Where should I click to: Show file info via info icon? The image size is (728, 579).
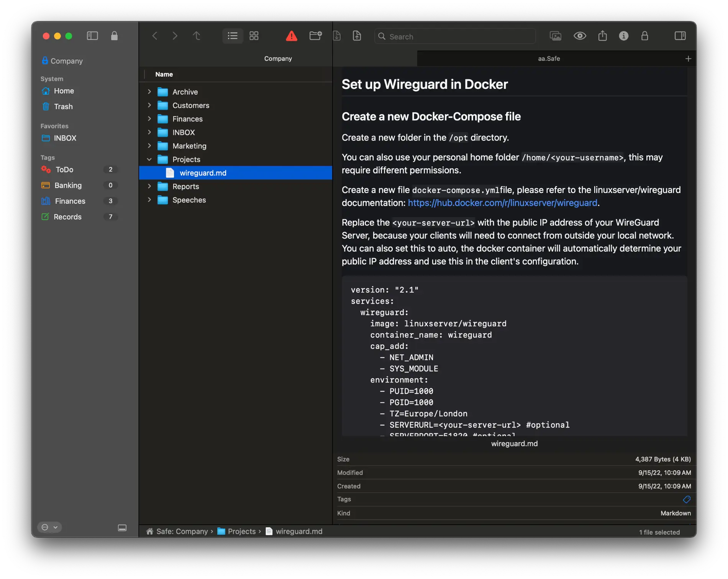coord(624,36)
